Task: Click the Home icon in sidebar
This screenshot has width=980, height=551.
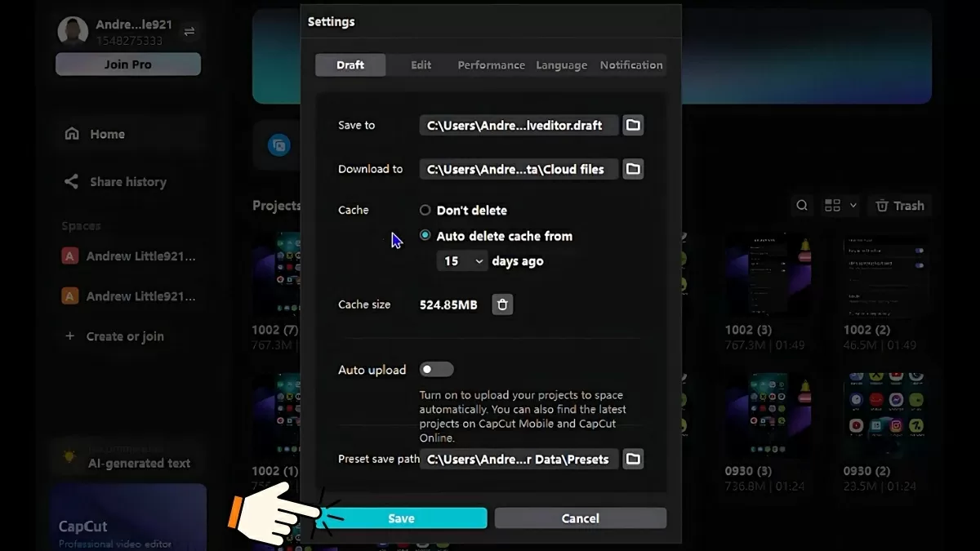Action: point(73,134)
